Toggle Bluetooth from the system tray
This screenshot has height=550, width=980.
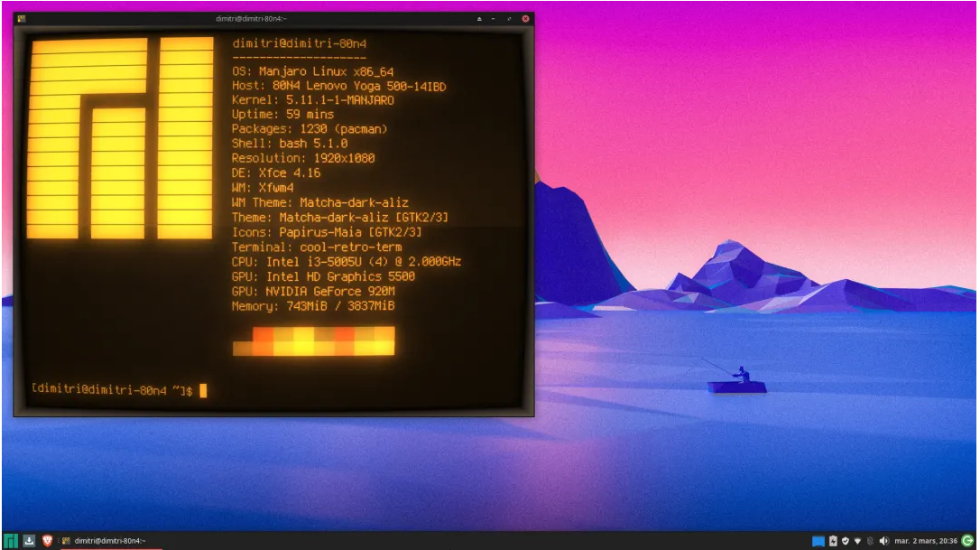(x=871, y=539)
